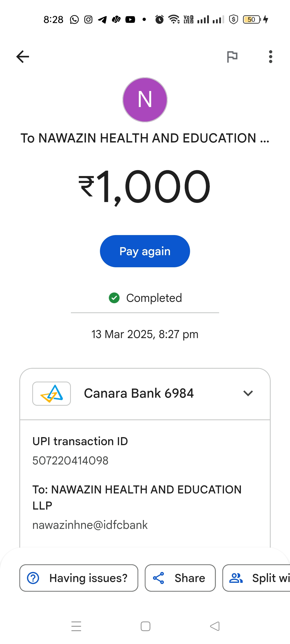Tap the flag report icon
290x644 pixels.
pos(232,57)
